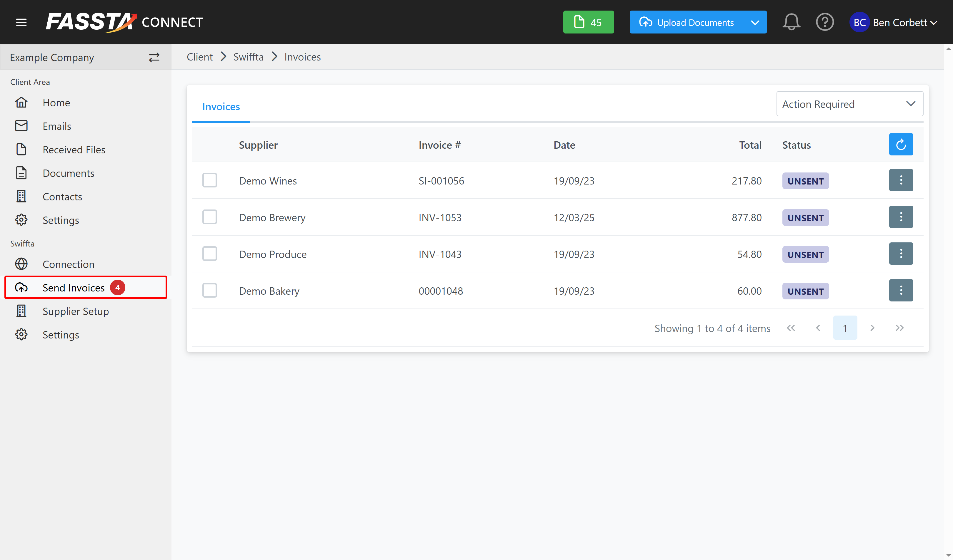Screen dimensions: 953x560
Task: Click the green 45 documents counter
Action: pos(588,22)
